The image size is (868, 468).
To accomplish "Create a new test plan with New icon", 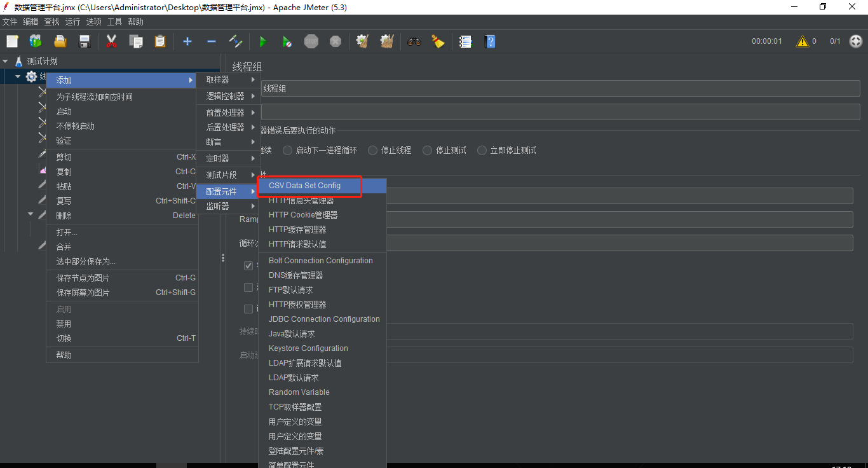I will tap(12, 41).
